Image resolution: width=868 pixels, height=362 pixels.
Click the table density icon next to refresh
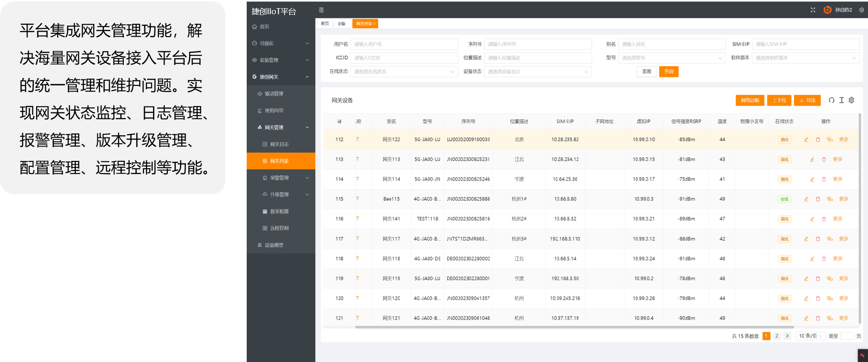842,100
